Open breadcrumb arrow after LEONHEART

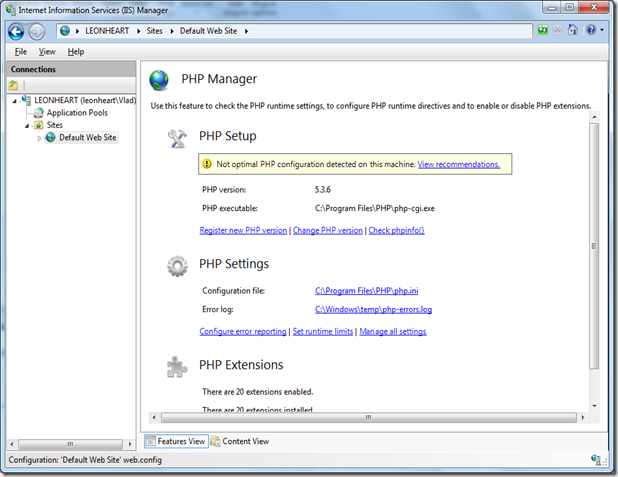click(138, 31)
